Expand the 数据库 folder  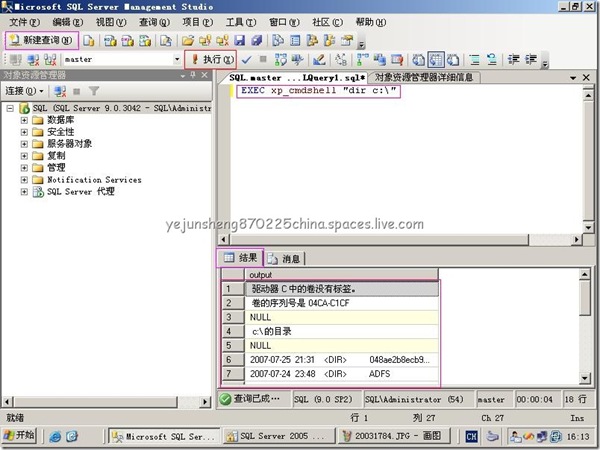tap(24, 120)
